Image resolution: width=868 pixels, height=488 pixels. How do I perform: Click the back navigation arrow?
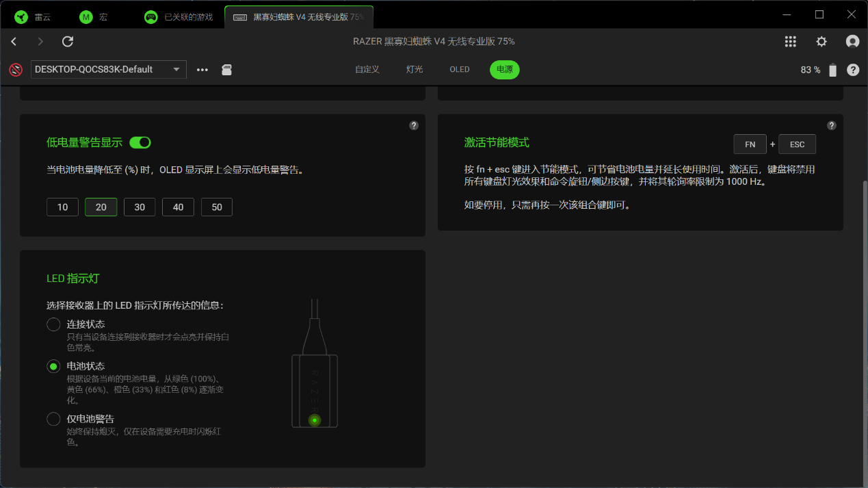click(x=14, y=42)
